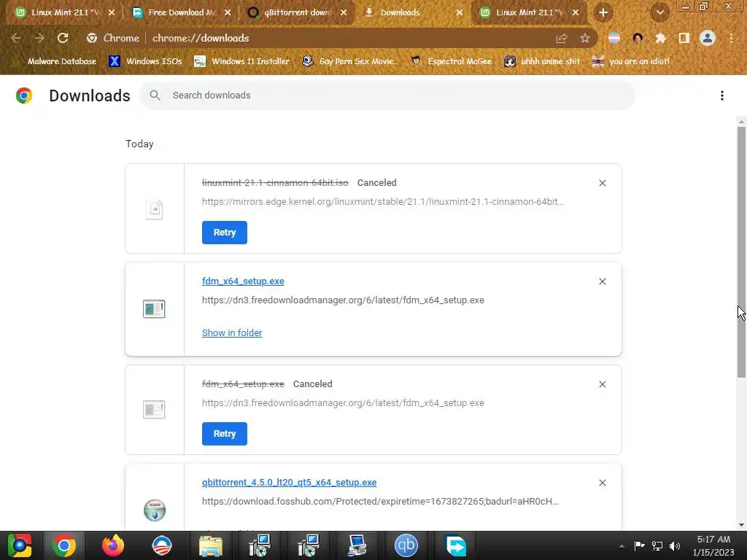747x560 pixels.
Task: Open the Downloads page three-dot menu
Action: [x=721, y=96]
